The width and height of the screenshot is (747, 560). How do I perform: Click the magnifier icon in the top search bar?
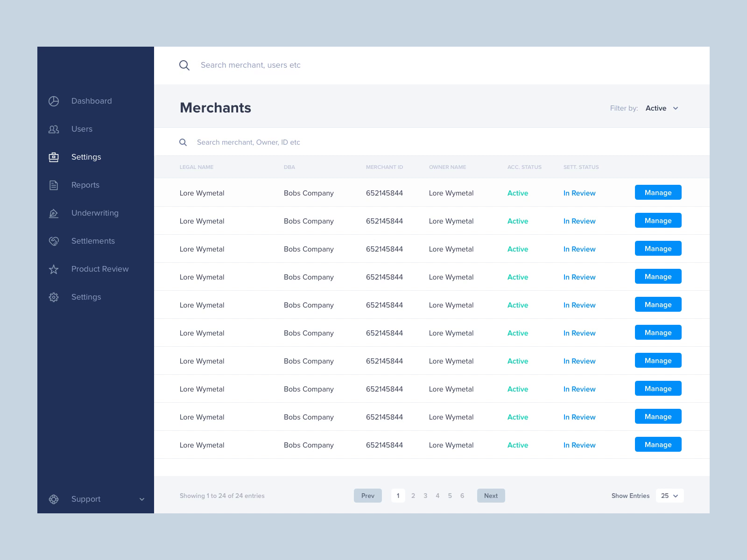(x=184, y=65)
